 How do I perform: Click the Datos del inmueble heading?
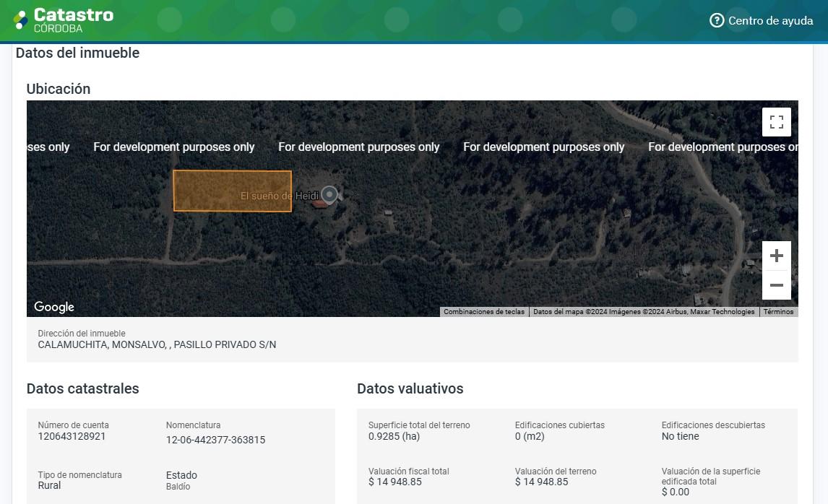[x=77, y=53]
